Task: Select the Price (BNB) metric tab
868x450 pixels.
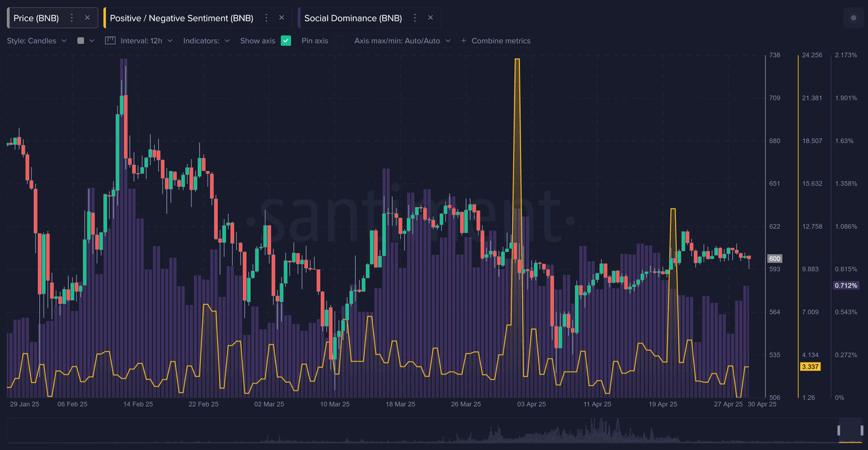Action: pyautogui.click(x=36, y=18)
